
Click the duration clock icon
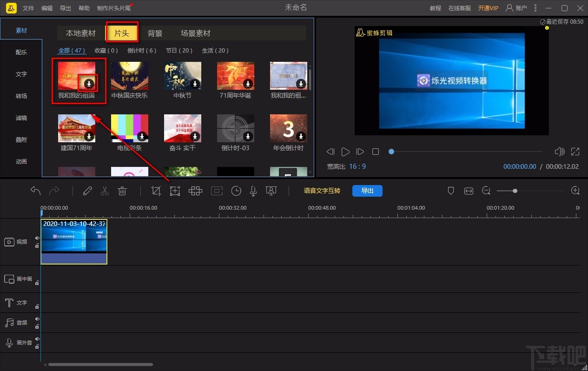tap(236, 191)
